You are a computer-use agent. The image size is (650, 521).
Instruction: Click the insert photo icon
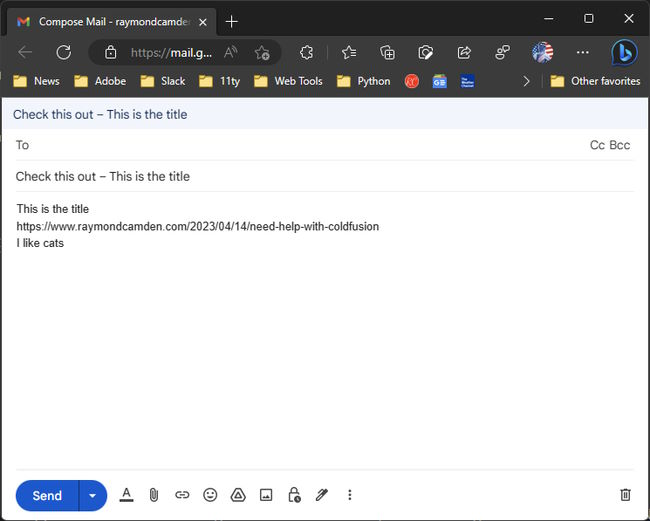tap(266, 494)
